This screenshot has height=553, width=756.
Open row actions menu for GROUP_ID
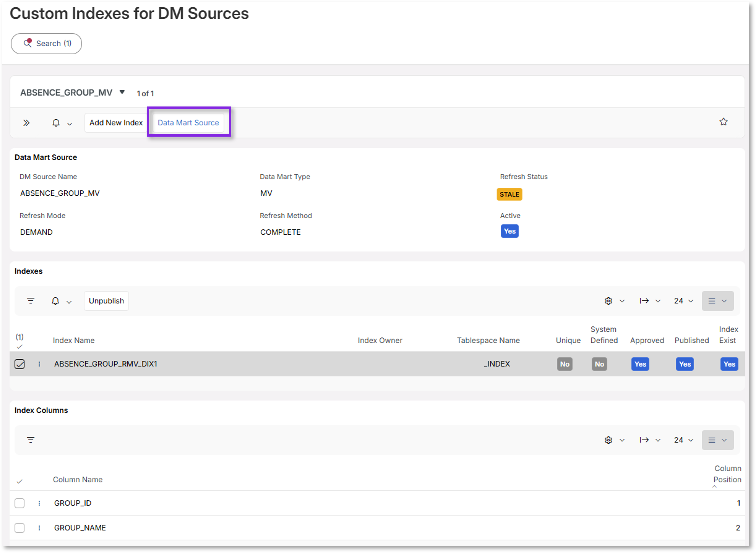[x=39, y=503]
